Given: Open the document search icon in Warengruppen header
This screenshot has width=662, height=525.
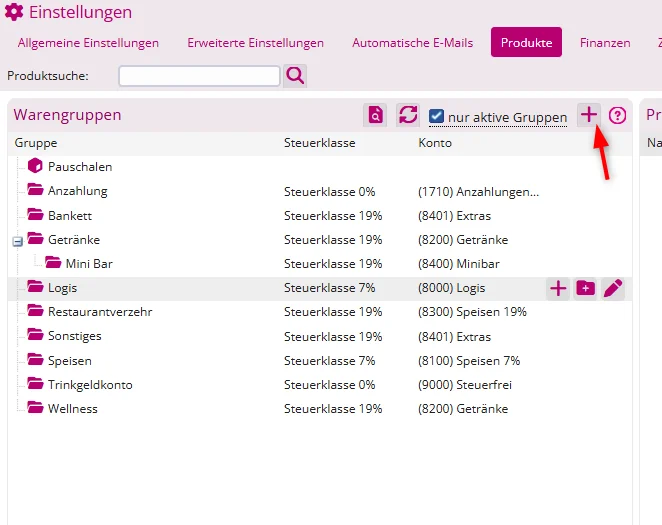Looking at the screenshot, I should [x=375, y=115].
